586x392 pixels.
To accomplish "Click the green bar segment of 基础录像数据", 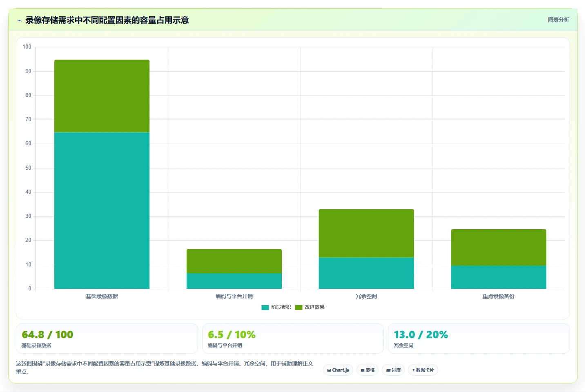I will point(102,96).
